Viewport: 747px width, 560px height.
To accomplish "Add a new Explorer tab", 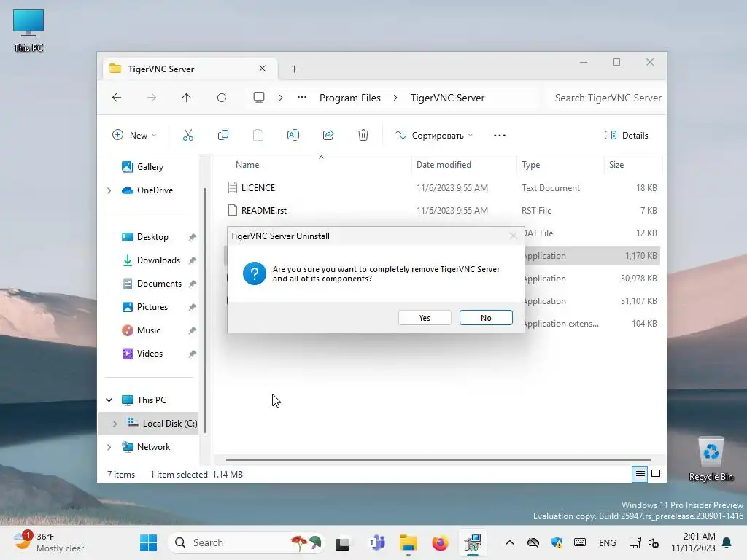I will click(x=294, y=69).
